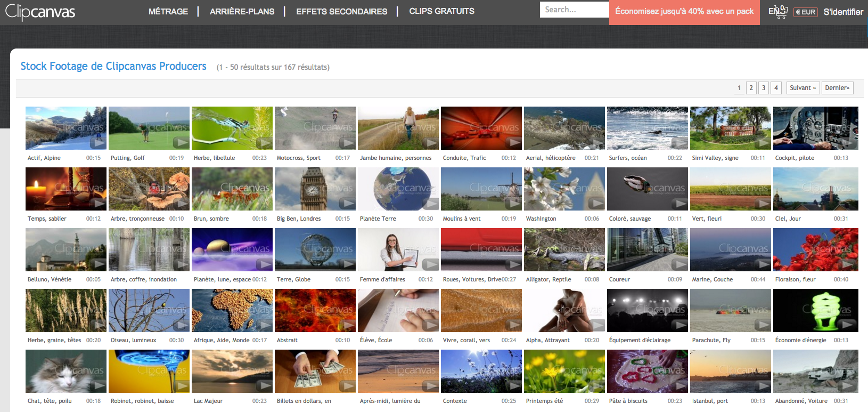Click play icon on Istanbul, port clip
Image resolution: width=868 pixels, height=412 pixels.
pyautogui.click(x=763, y=386)
